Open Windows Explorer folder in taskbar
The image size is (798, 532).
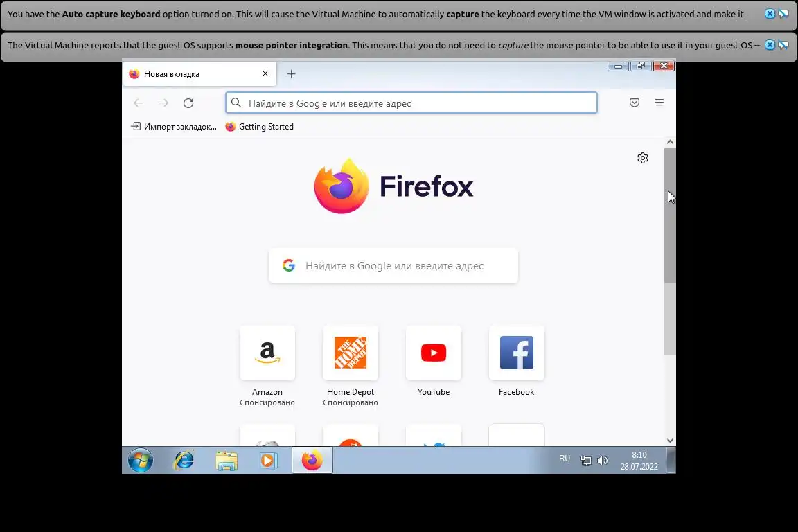pyautogui.click(x=227, y=460)
